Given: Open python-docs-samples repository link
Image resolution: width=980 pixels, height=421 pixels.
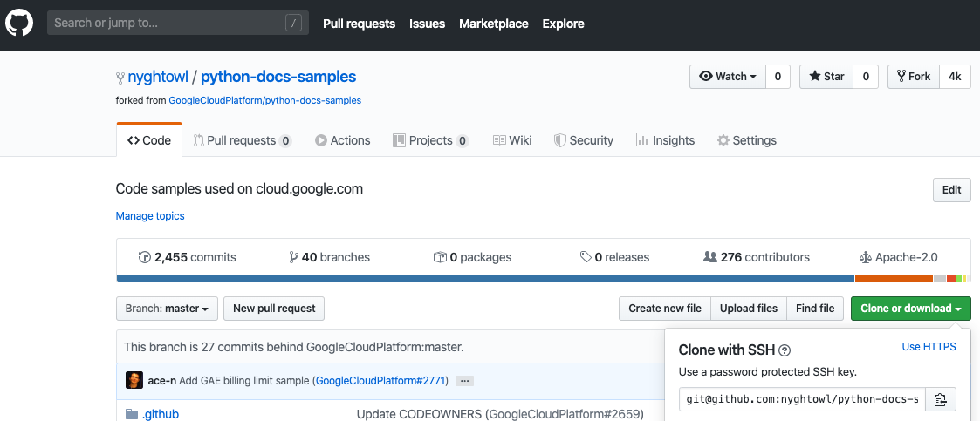Looking at the screenshot, I should click(278, 77).
